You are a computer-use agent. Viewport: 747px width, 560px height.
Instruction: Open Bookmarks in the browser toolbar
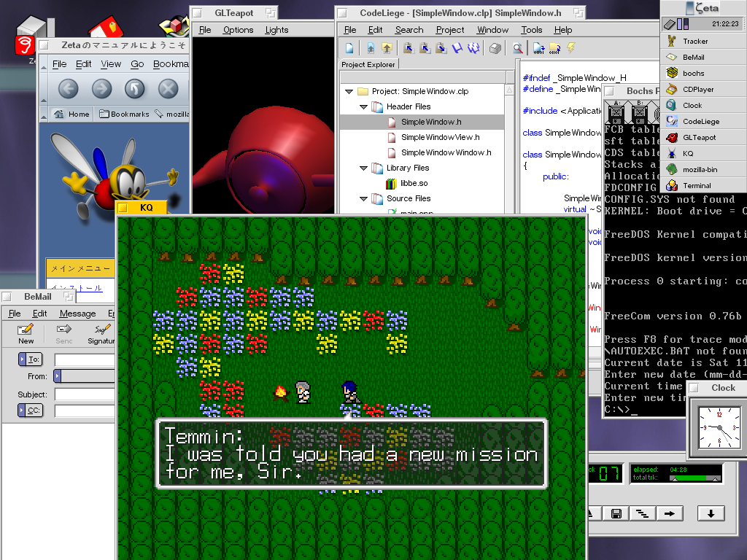124,114
